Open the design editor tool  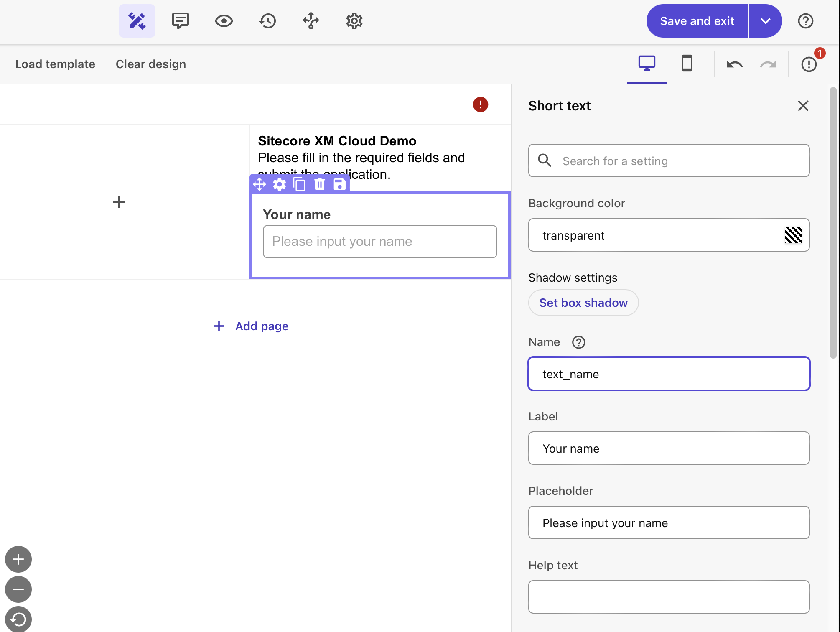pyautogui.click(x=137, y=21)
